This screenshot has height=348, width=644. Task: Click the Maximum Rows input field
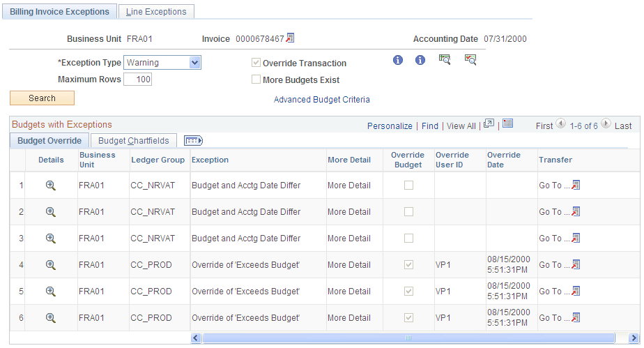pos(137,80)
